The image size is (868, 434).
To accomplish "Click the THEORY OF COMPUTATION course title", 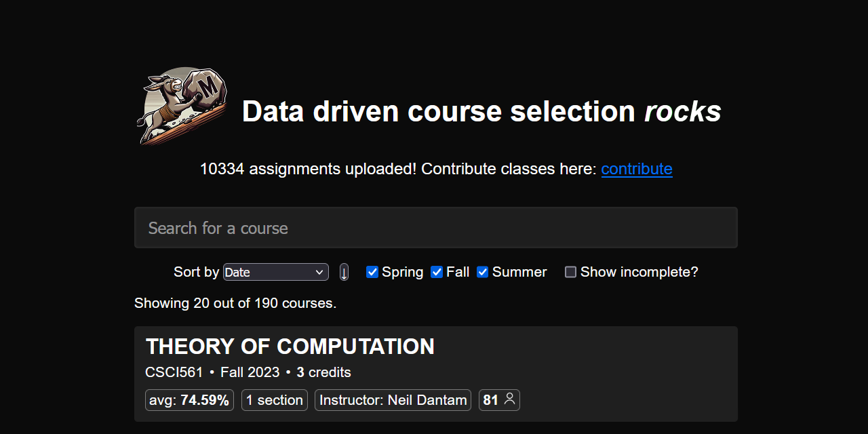I will [290, 347].
